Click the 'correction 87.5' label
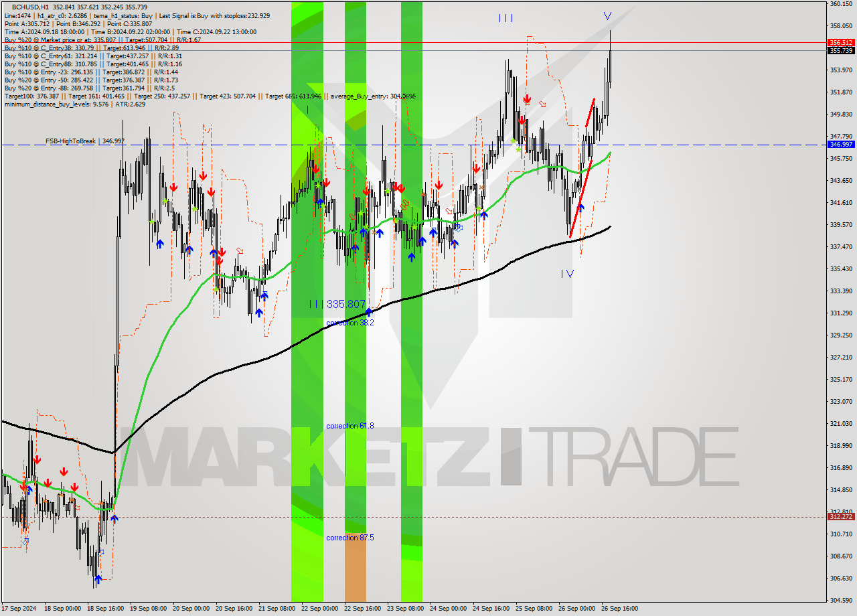Screen dimensions: 857x616 (x=350, y=538)
